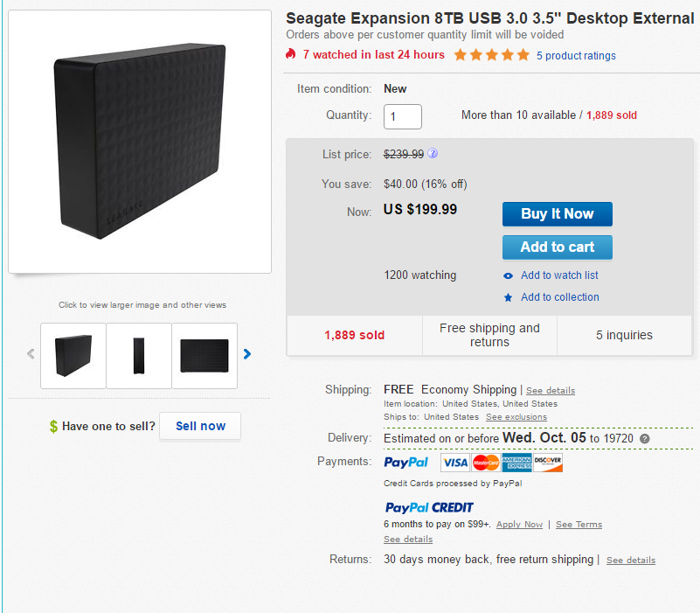Click the red flame watched icon
700x613 pixels.
tap(291, 54)
